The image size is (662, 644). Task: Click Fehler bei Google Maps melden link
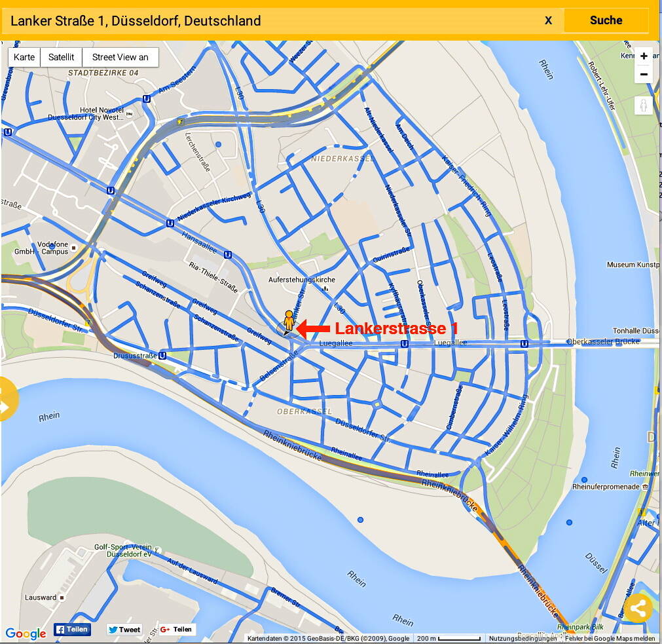[x=610, y=638]
